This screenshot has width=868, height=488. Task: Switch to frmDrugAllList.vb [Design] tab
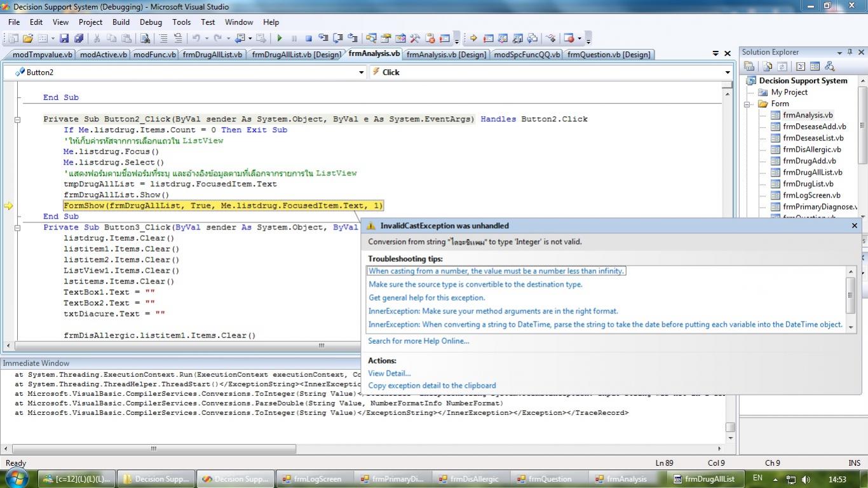tap(296, 55)
